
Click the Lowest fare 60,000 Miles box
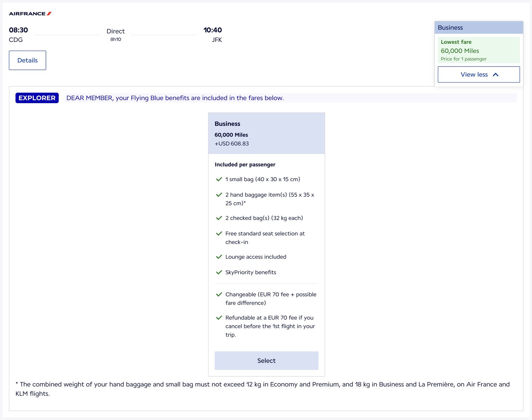point(478,50)
